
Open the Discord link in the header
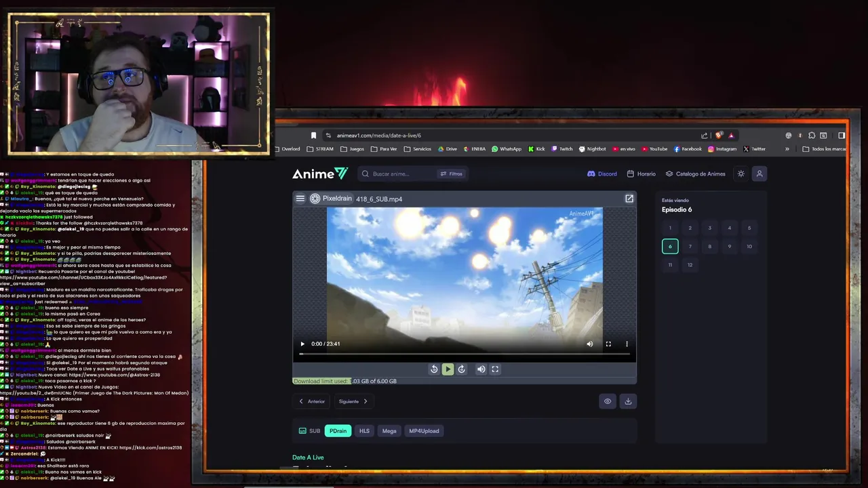tap(602, 174)
